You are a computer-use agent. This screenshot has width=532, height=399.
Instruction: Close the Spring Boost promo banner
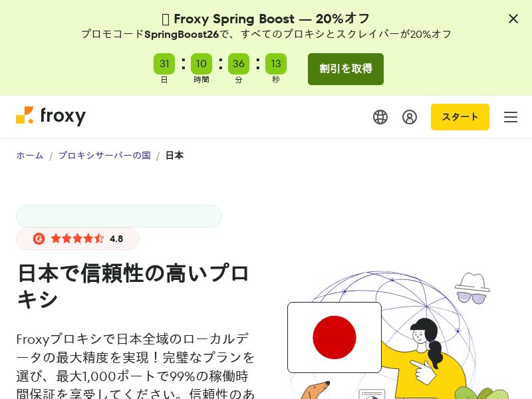[513, 19]
